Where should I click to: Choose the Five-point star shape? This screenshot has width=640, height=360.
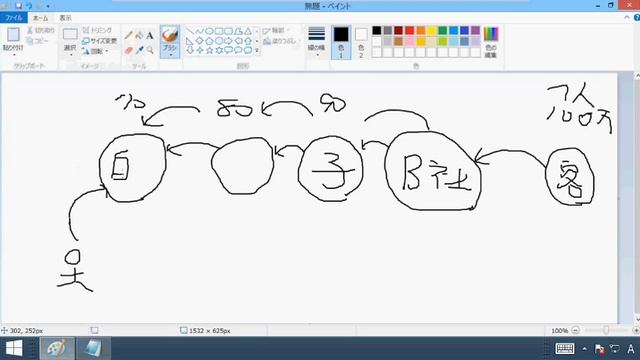point(209,50)
